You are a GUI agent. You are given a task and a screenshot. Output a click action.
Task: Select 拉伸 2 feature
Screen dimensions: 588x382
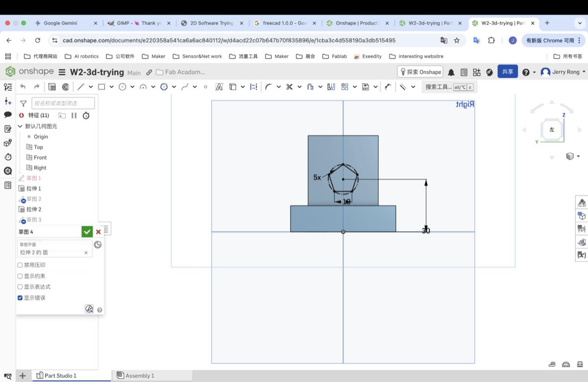point(33,209)
